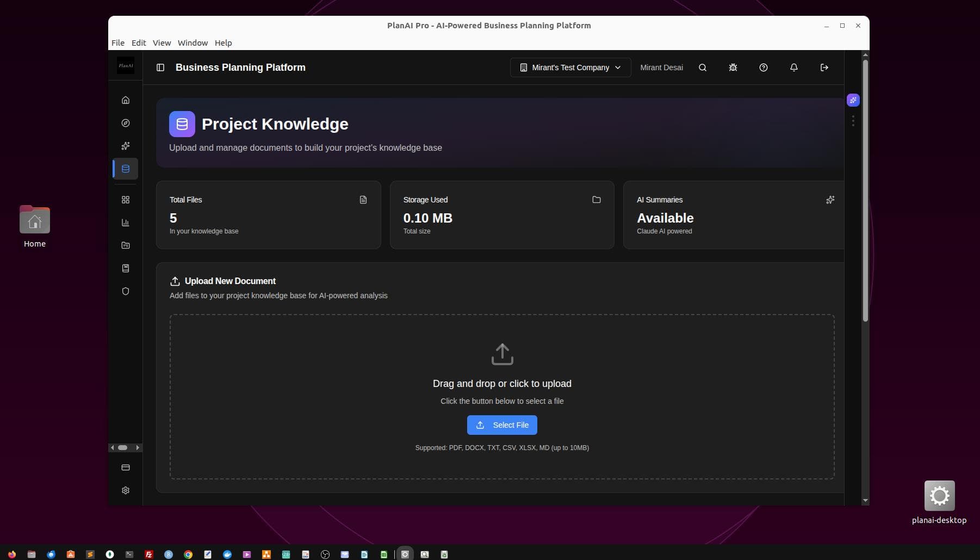
Task: Open the Window menu
Action: pos(192,42)
